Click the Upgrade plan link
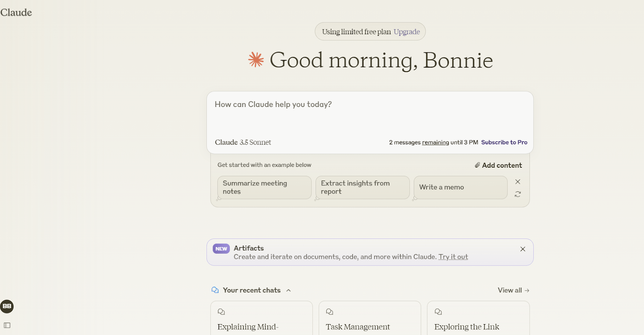The image size is (644, 335). click(407, 32)
